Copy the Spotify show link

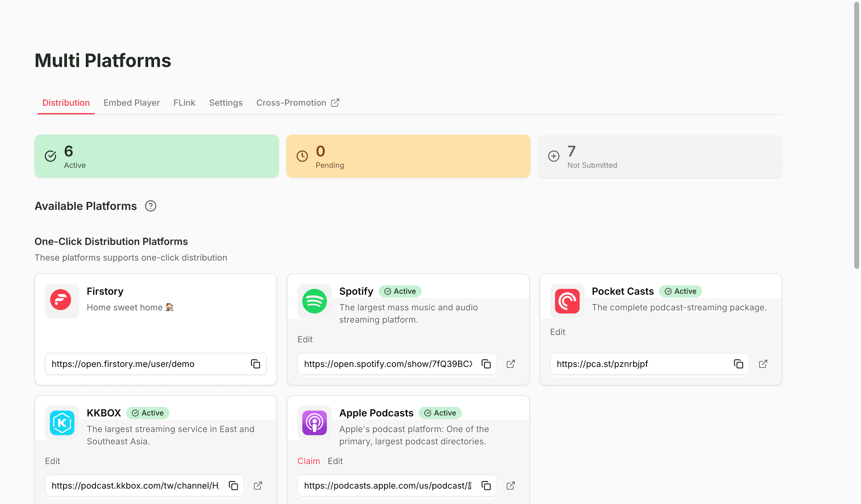486,364
